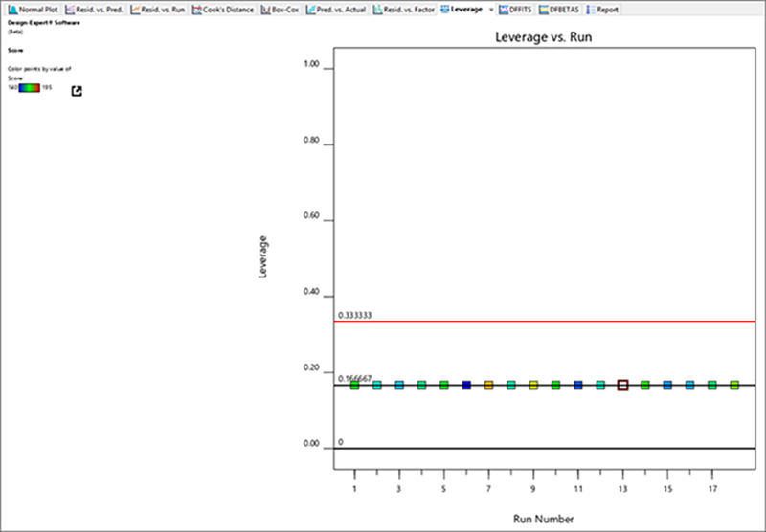
Task: Switch to Resid. vs. Pred. tab
Action: [95, 10]
